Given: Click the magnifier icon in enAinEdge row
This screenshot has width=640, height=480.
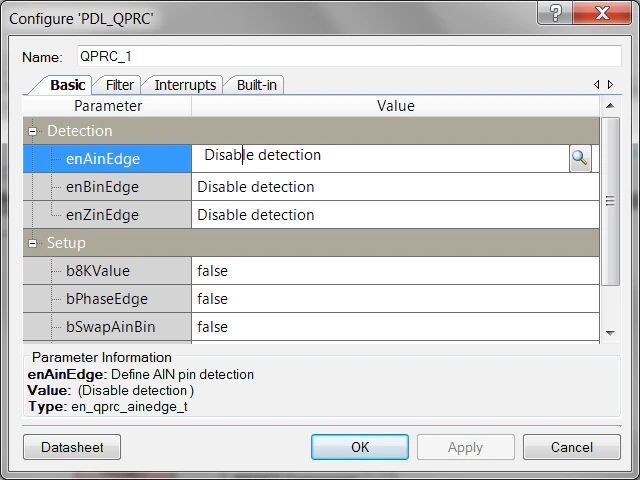Looking at the screenshot, I should pyautogui.click(x=580, y=158).
